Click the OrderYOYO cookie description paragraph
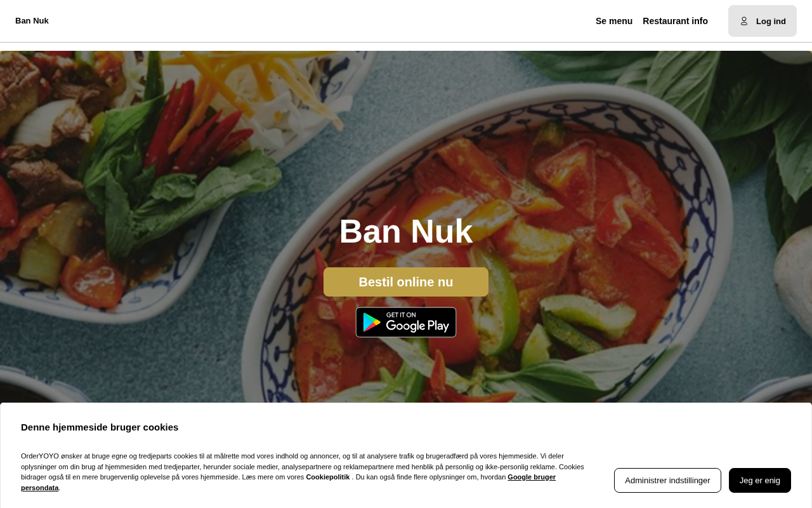The image size is (812, 508). (303, 472)
